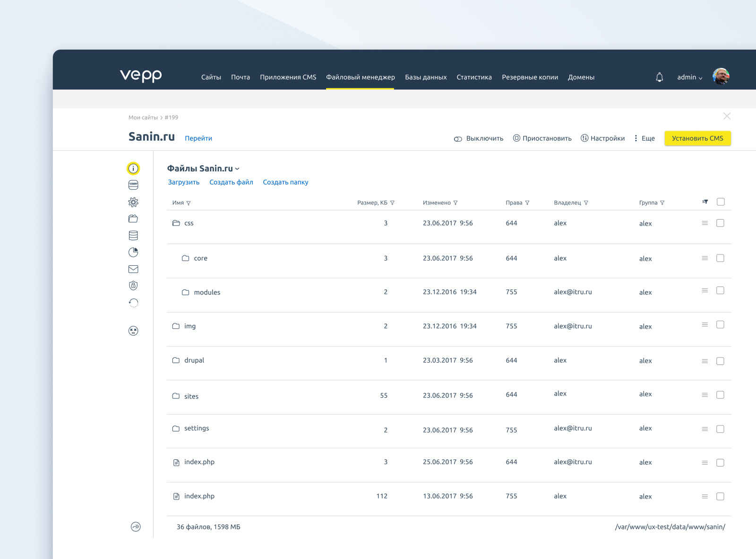View statistics via the pie chart icon
This screenshot has height=559, width=756.
pos(134,252)
